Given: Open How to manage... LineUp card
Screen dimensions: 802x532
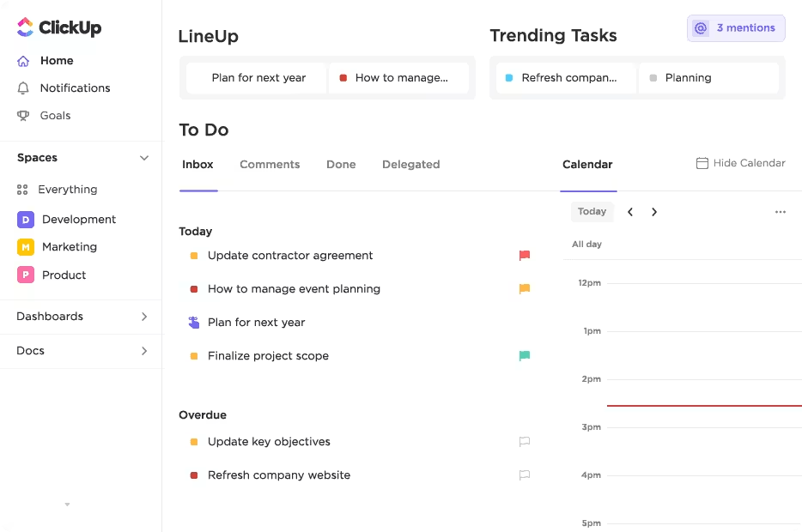Looking at the screenshot, I should pyautogui.click(x=399, y=78).
